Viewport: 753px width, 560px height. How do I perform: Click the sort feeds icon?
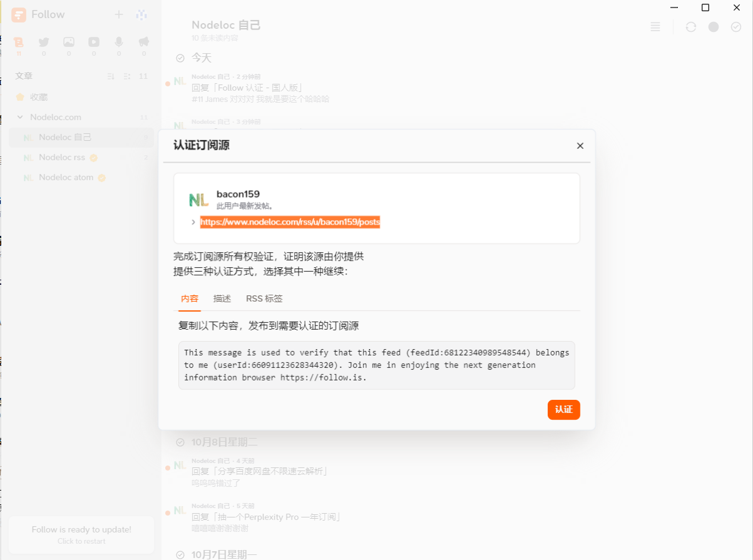[111, 76]
